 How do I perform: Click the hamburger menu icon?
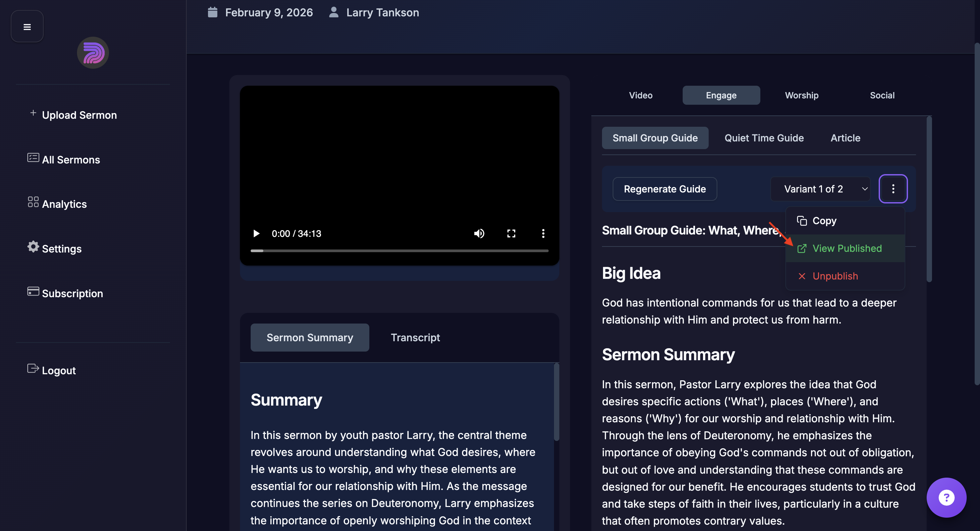27,27
